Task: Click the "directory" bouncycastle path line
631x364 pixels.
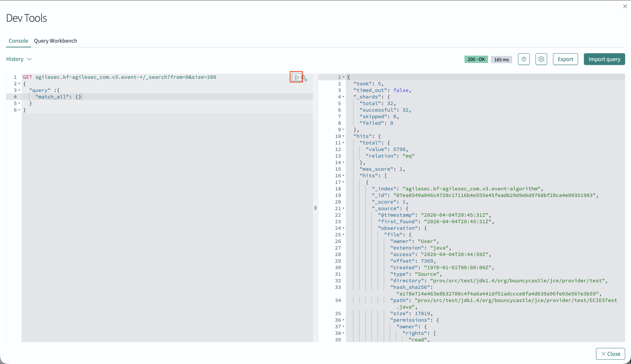Action: [x=499, y=280]
